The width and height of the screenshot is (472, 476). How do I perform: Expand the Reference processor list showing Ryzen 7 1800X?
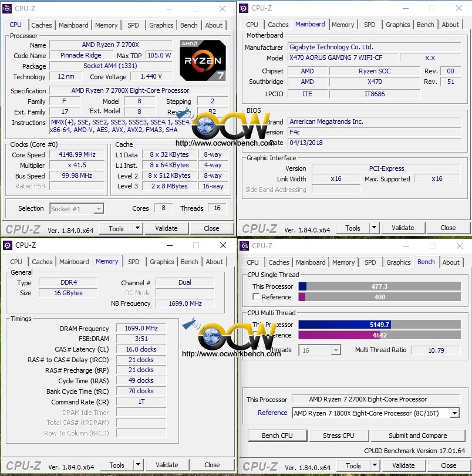click(x=455, y=413)
